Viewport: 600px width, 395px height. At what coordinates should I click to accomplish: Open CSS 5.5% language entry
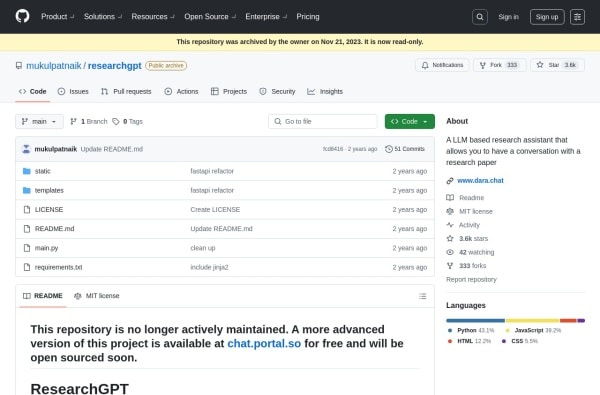point(520,341)
